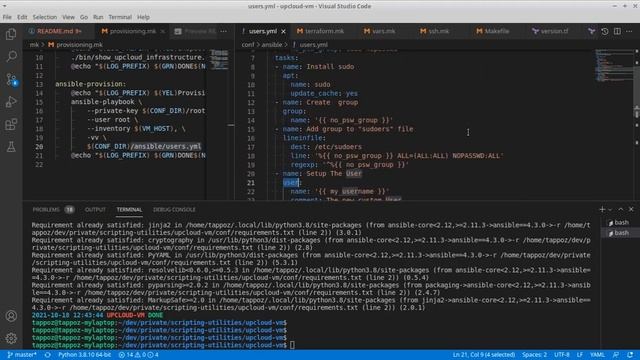Image resolution: width=640 pixels, height=360 pixels.
Task: Open timeline history icon in editor toolbar
Action: 604,31
